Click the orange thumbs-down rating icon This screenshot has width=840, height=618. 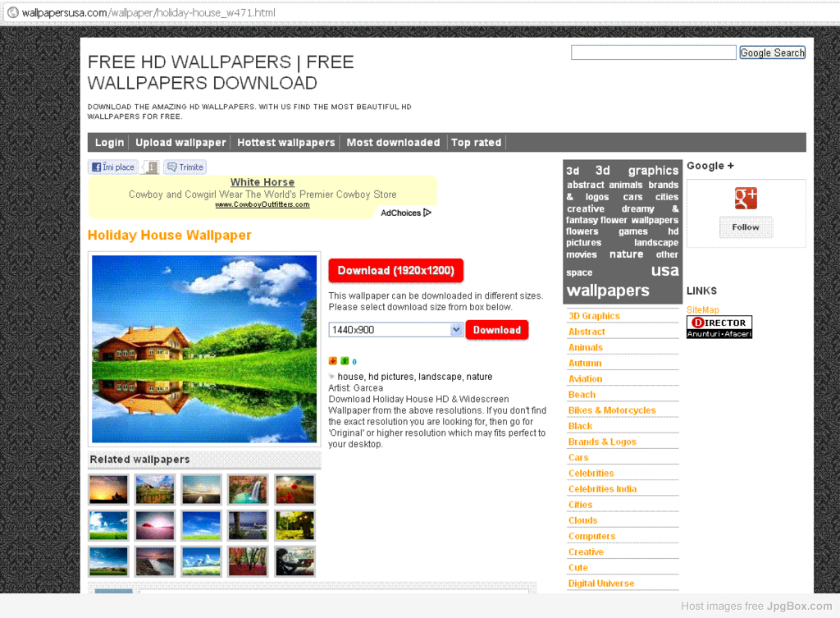coord(333,361)
